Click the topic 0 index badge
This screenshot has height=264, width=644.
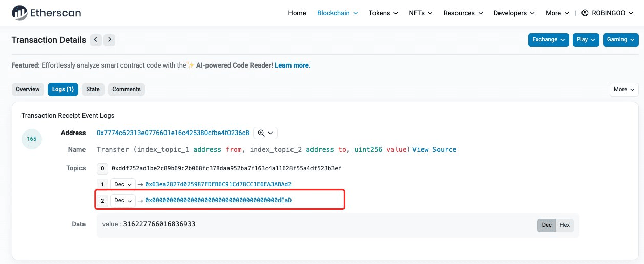(x=102, y=168)
